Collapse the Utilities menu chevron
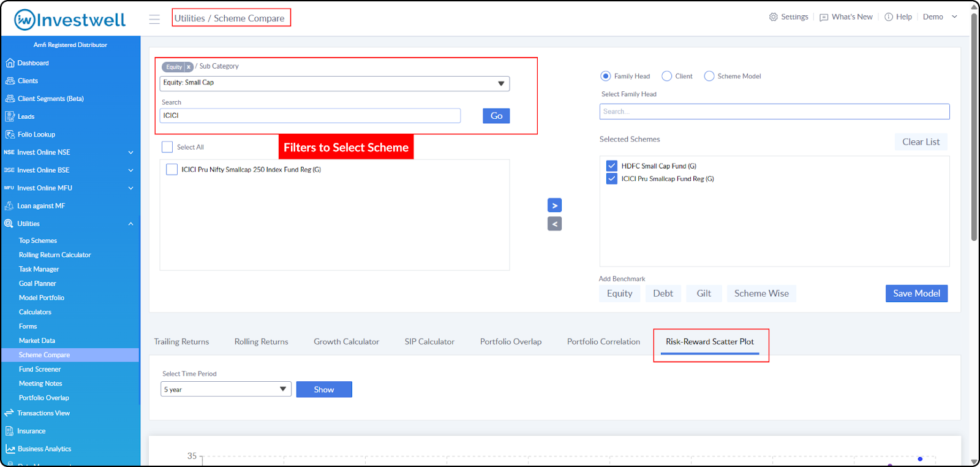This screenshot has width=980, height=467. coord(130,224)
